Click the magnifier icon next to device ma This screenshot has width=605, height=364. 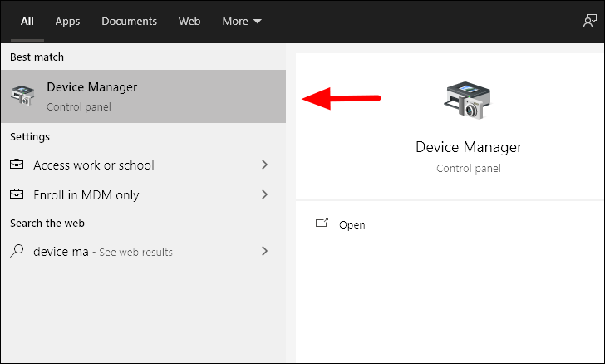coord(17,251)
